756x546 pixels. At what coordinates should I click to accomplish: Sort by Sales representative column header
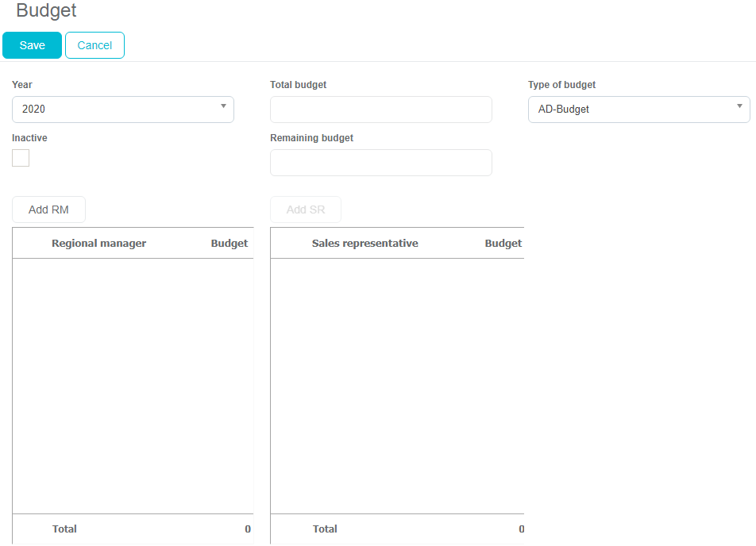click(x=364, y=244)
